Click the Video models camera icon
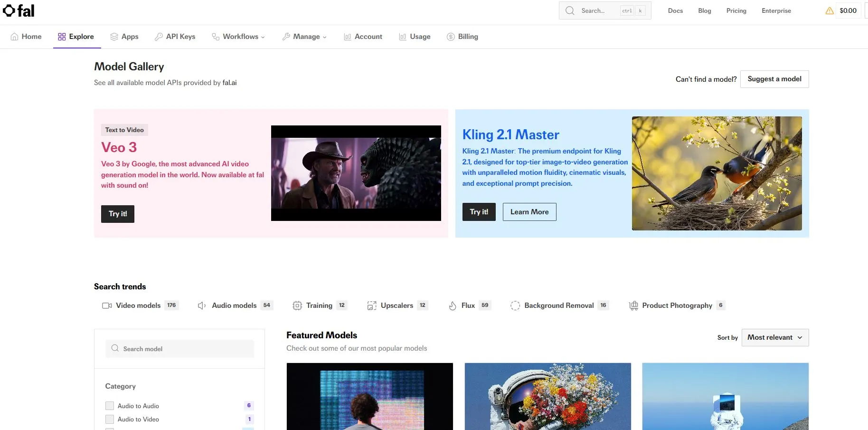This screenshot has width=868, height=430. click(x=107, y=306)
